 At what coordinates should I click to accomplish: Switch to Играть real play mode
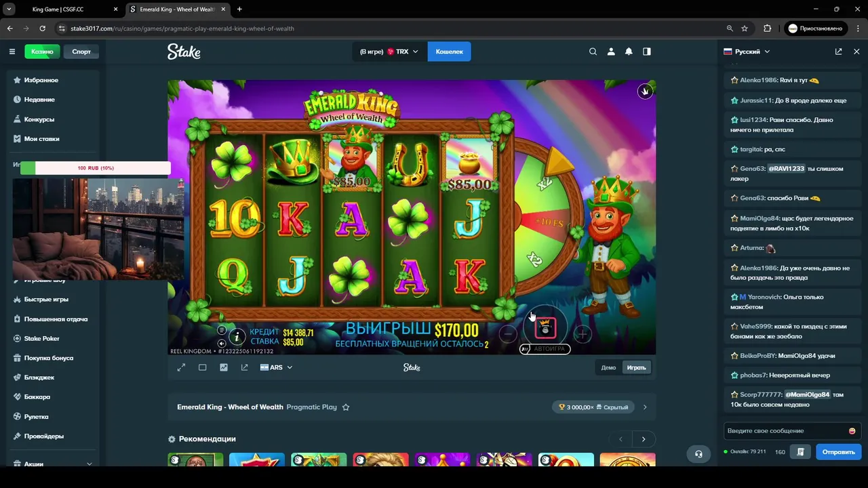click(x=636, y=367)
